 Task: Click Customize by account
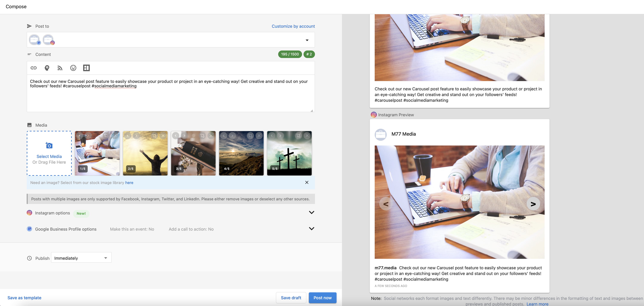293,26
